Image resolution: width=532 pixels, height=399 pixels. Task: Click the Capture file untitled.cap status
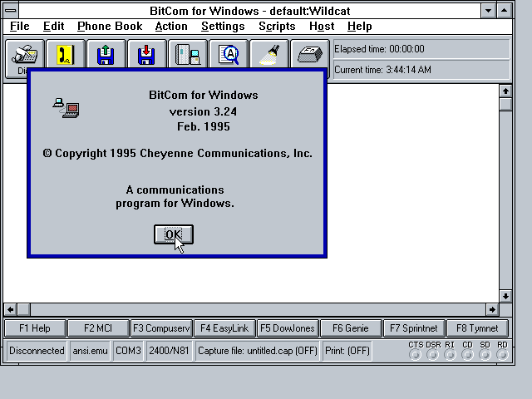(x=258, y=351)
